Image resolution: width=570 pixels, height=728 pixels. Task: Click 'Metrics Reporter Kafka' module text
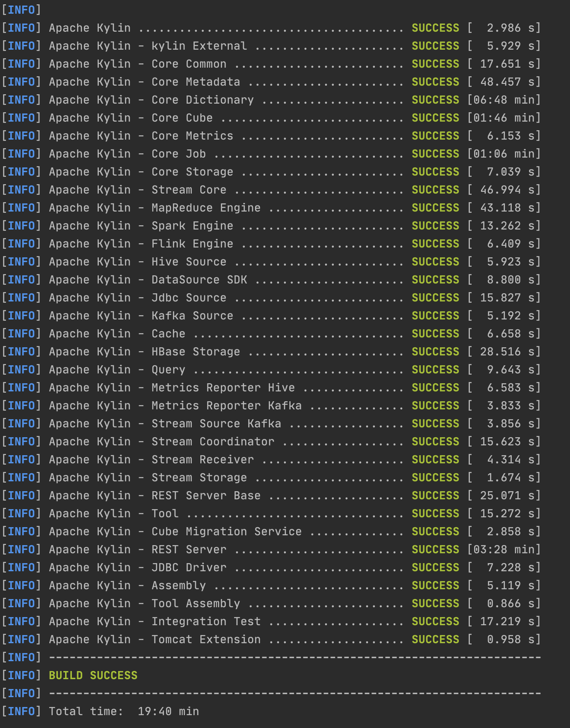(x=226, y=406)
